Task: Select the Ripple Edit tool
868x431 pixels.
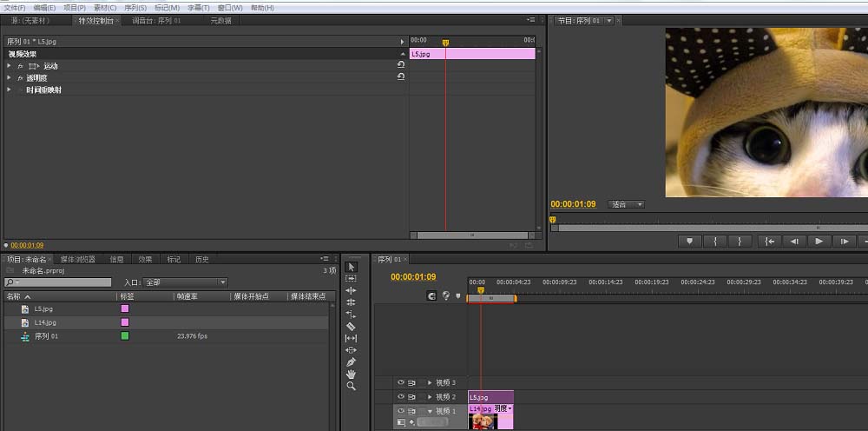Action: [351, 290]
